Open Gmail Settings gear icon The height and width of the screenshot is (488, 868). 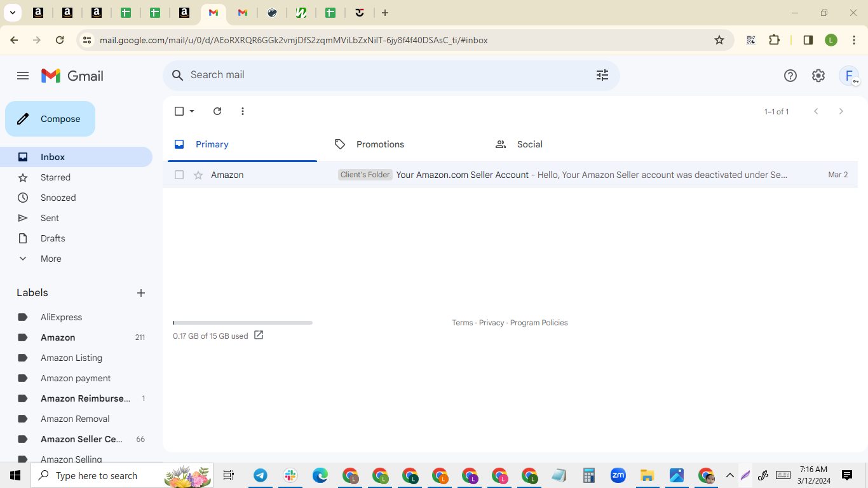click(x=818, y=76)
